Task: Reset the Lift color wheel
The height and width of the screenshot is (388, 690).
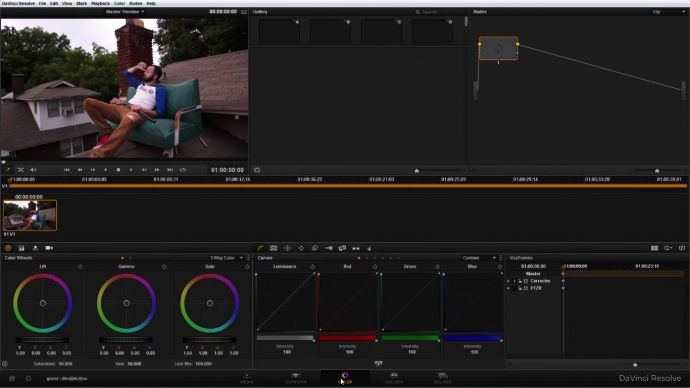Action: (80, 267)
